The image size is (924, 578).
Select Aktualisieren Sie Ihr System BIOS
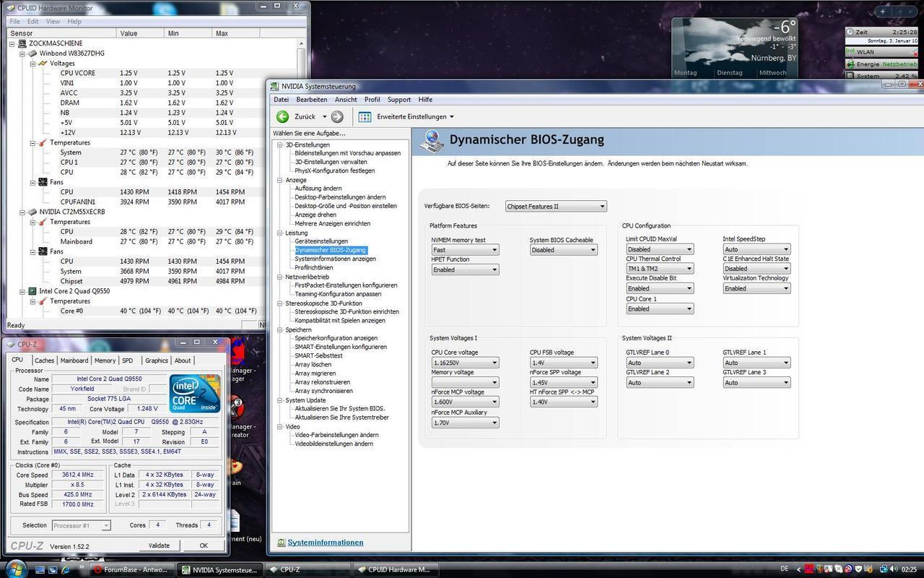click(339, 409)
